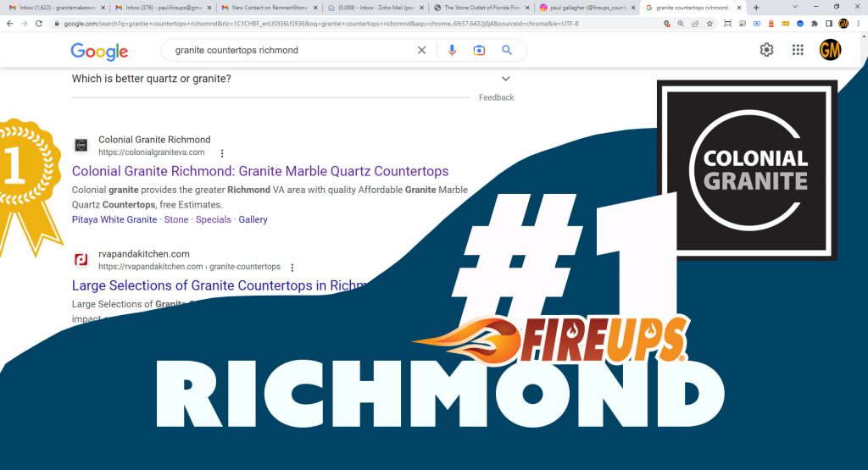Go back with the browser back arrow
This screenshot has height=470, width=868.
coord(9,24)
